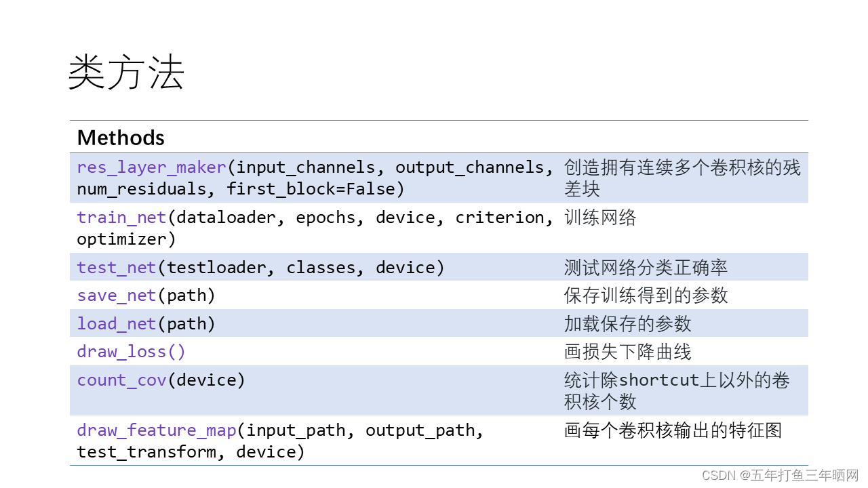The width and height of the screenshot is (868, 488).
Task: Click the description 画每个卷积核输出的特征图
Action: 671,430
